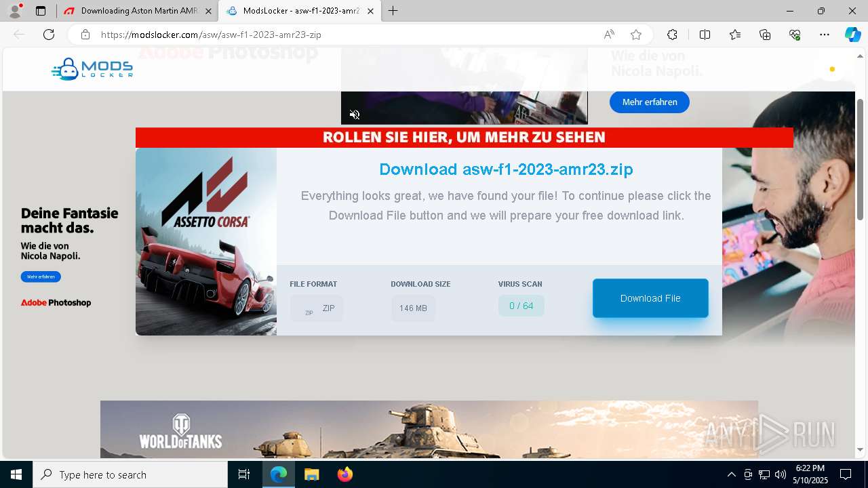The image size is (868, 488).
Task: Open the Extensions puzzle icon
Action: point(672,35)
